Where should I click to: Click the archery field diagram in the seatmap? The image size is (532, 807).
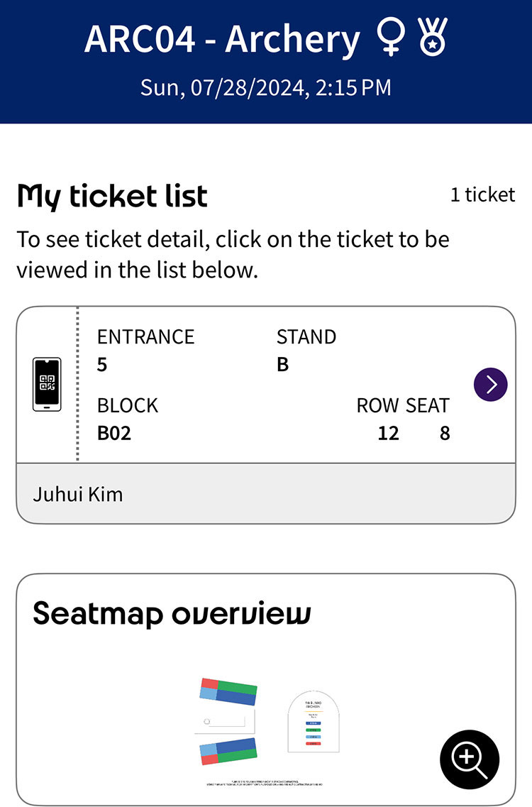point(224,721)
